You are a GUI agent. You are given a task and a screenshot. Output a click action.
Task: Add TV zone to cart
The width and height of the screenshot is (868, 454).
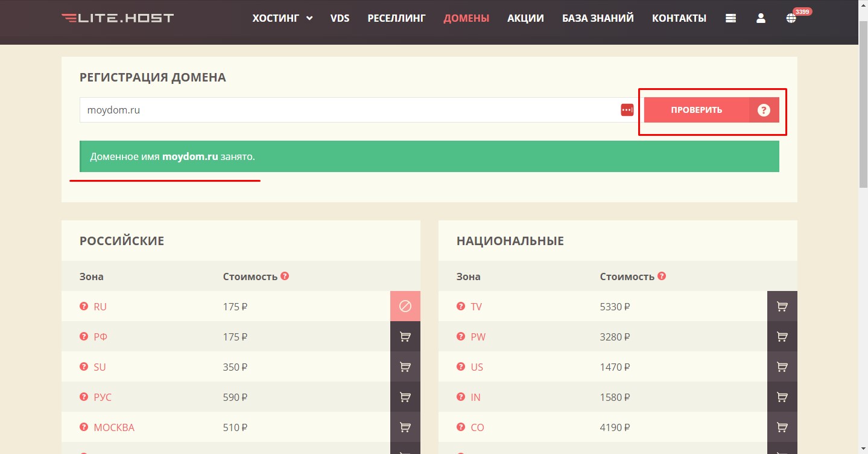click(782, 306)
